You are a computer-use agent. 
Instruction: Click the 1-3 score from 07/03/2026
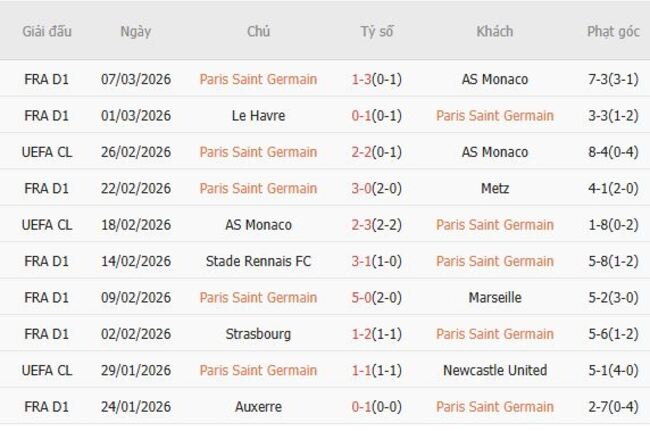pos(362,79)
